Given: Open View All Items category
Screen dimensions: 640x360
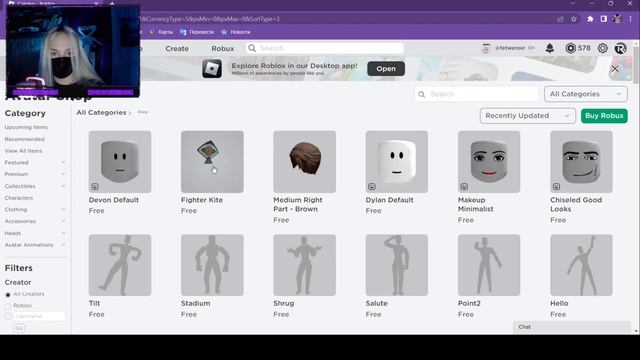Looking at the screenshot, I should coord(23,151).
